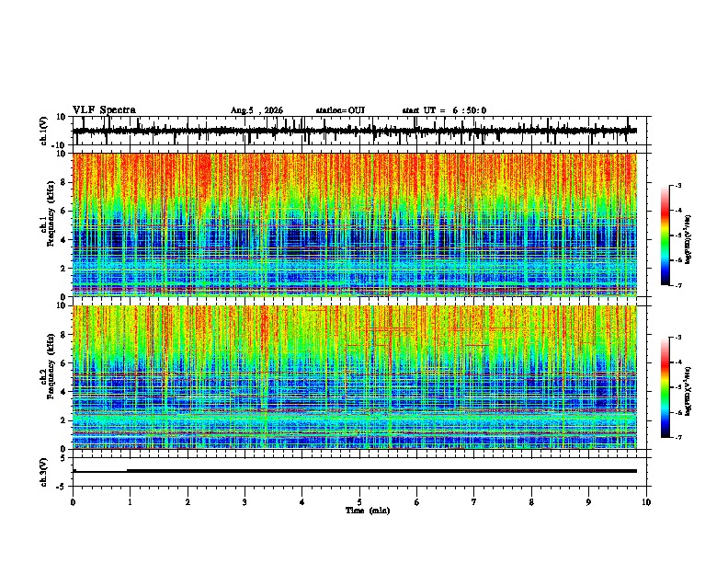Viewport: 728px width, 563px height.
Task: Click the "3" tick on the Time axis
Action: pyautogui.click(x=245, y=502)
